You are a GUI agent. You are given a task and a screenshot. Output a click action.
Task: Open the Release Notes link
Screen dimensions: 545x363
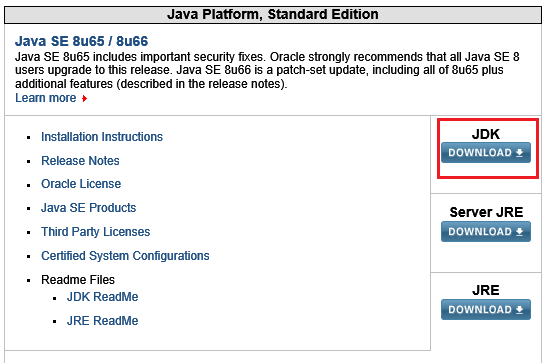point(80,161)
